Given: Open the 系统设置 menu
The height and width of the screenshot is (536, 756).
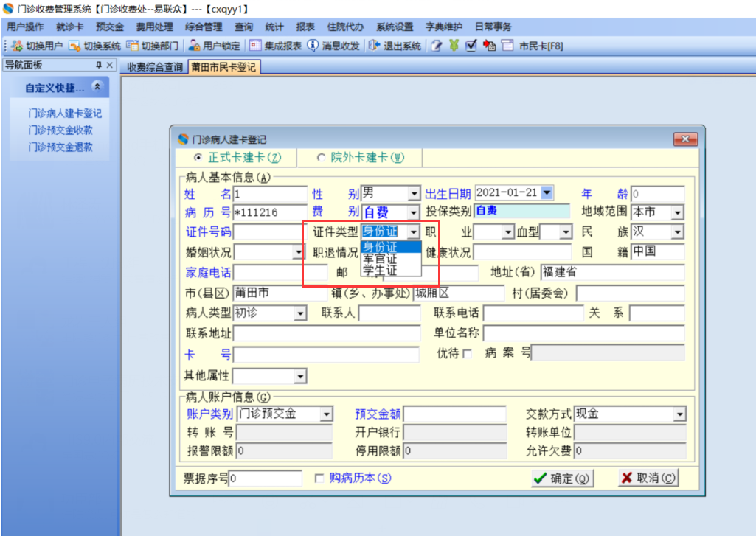Looking at the screenshot, I should (395, 27).
